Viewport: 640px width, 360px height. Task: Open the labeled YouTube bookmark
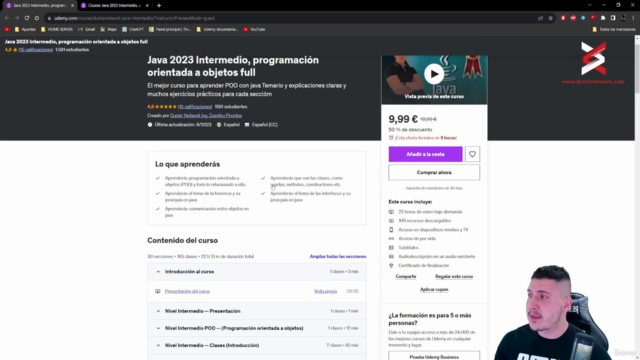click(254, 29)
